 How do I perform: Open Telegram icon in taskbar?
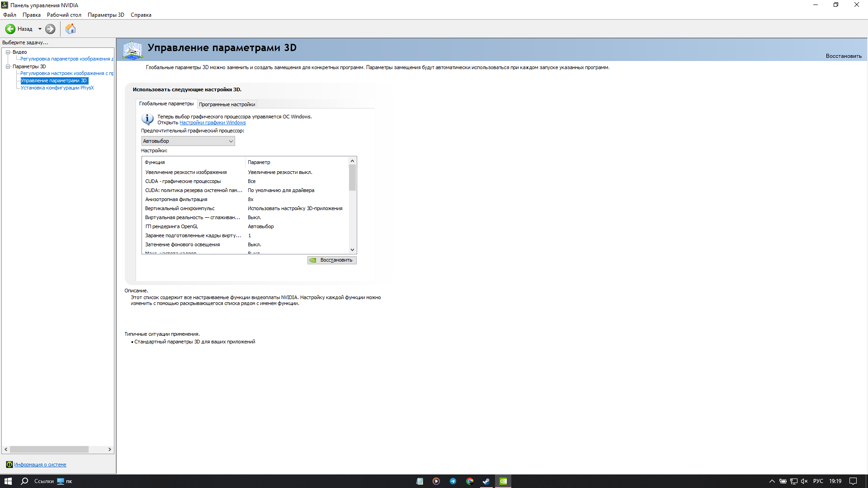tap(453, 481)
